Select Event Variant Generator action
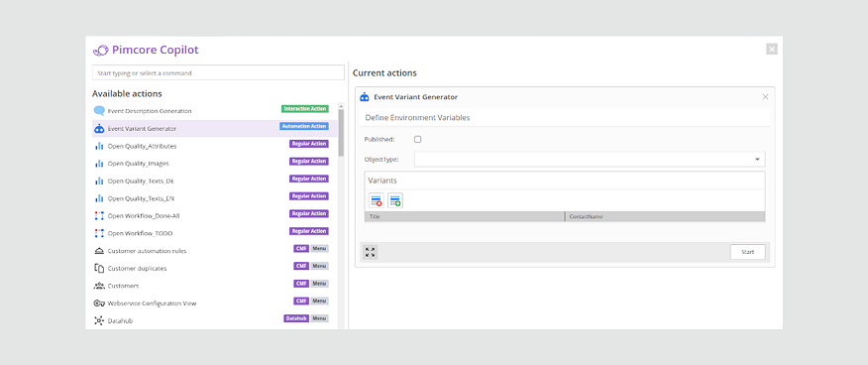This screenshot has height=365, width=868. click(x=215, y=129)
